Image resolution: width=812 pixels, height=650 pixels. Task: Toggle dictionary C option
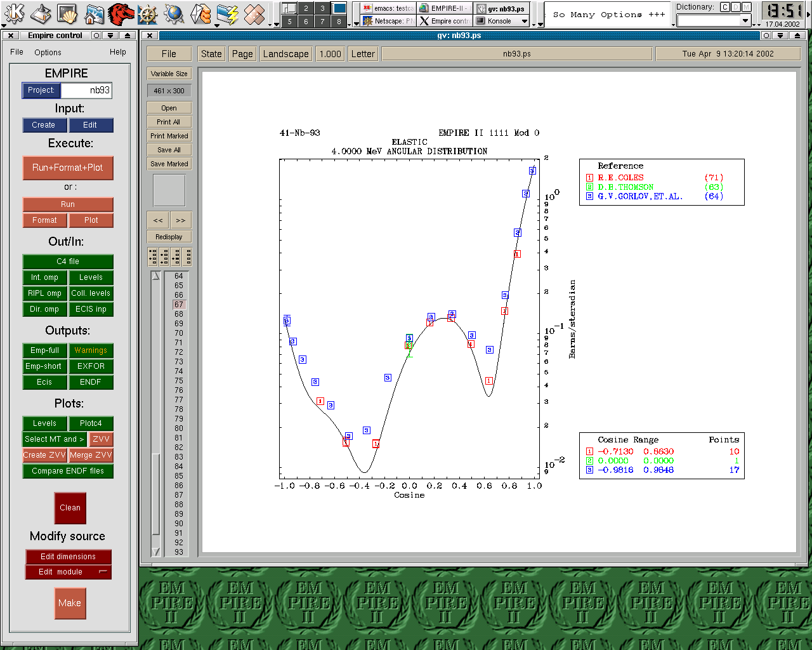pyautogui.click(x=724, y=7)
